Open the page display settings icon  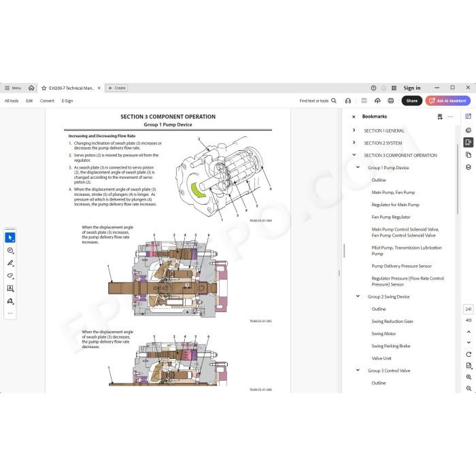tap(469, 366)
